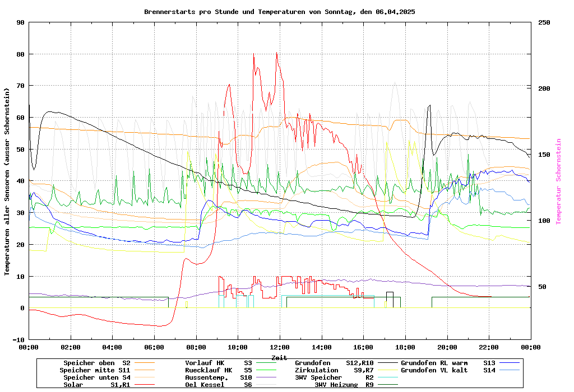Select the 3WV Heizung R9 legend entry
The height and width of the screenshot is (392, 574).
(344, 385)
